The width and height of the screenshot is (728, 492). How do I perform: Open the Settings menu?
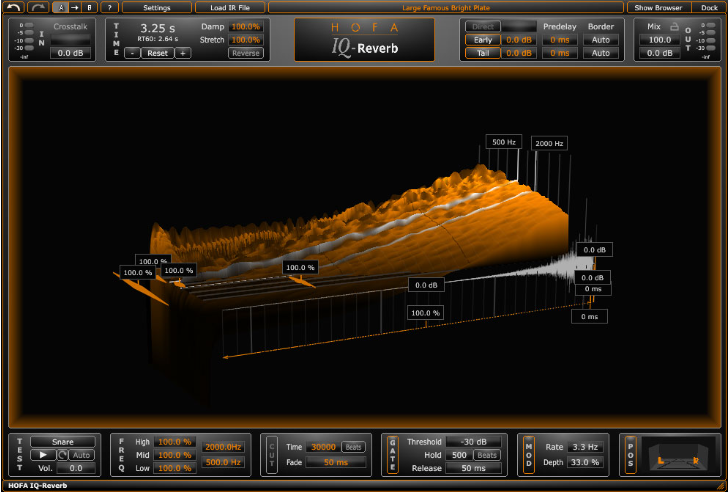(157, 7)
